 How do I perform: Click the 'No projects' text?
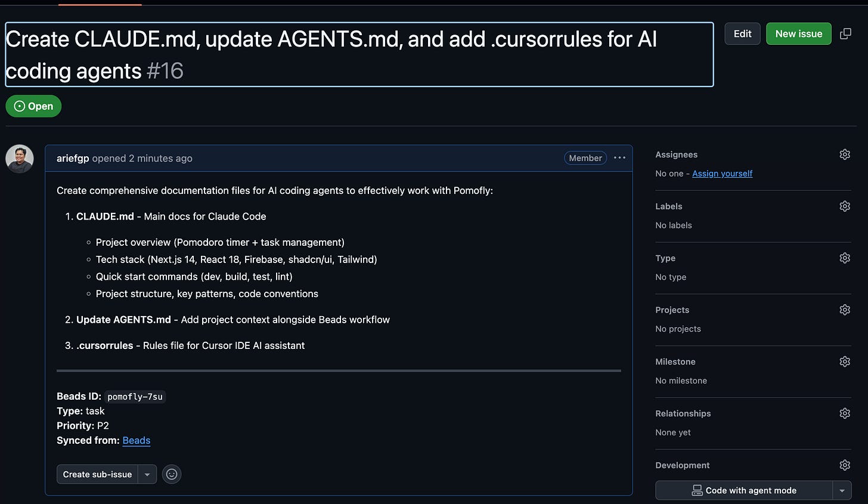pos(678,329)
